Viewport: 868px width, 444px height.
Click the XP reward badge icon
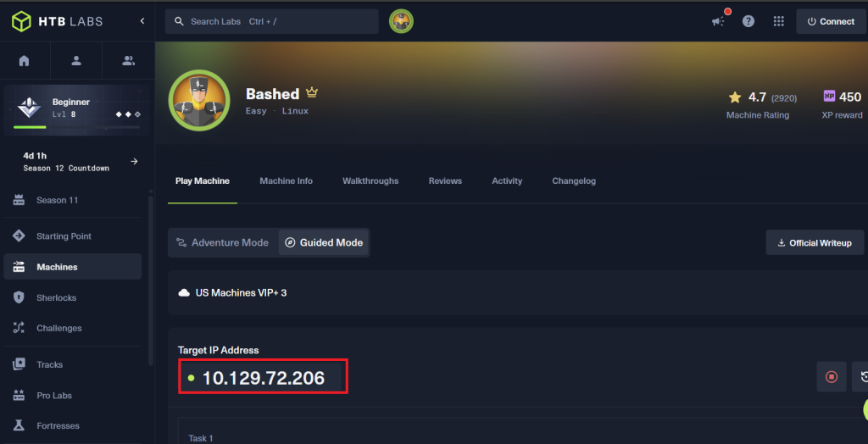coord(829,97)
